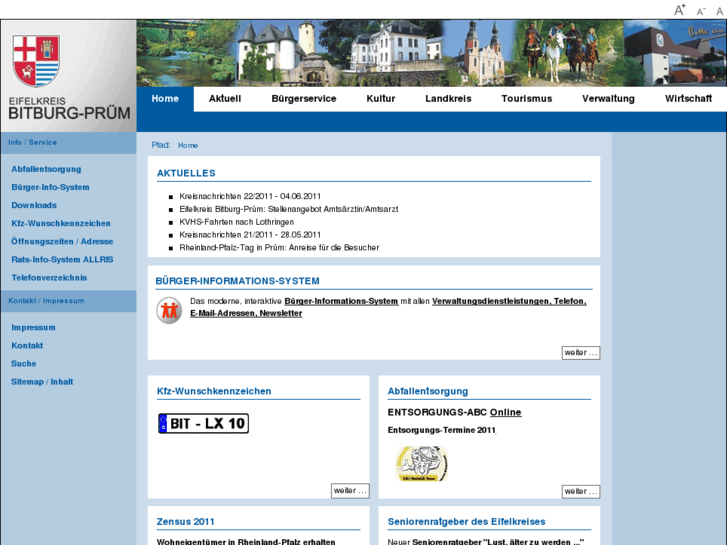Open the Kultur navigation tab

click(381, 99)
